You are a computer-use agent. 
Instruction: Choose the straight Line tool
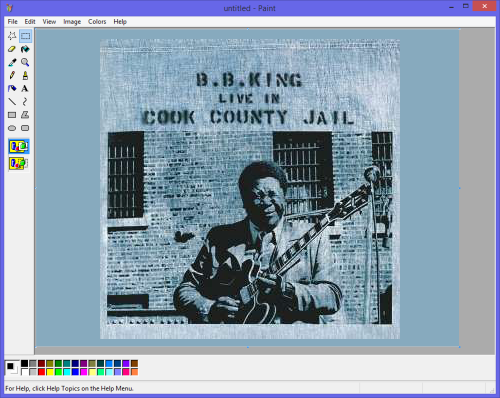12,102
